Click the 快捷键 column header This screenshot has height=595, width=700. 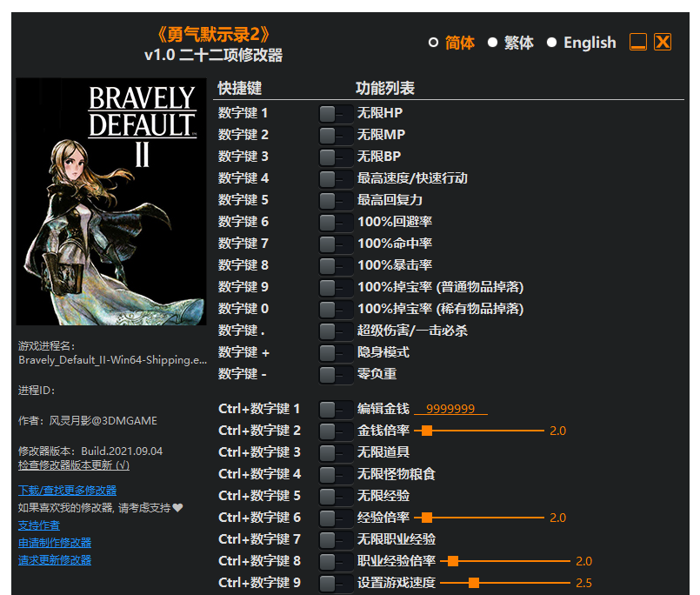tap(240, 89)
